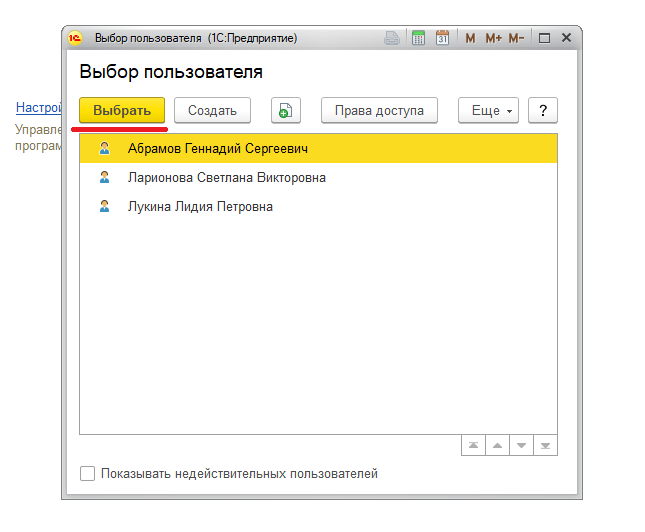Screen dimensions: 645x532
Task: Open the calculator icon in title bar
Action: point(418,38)
